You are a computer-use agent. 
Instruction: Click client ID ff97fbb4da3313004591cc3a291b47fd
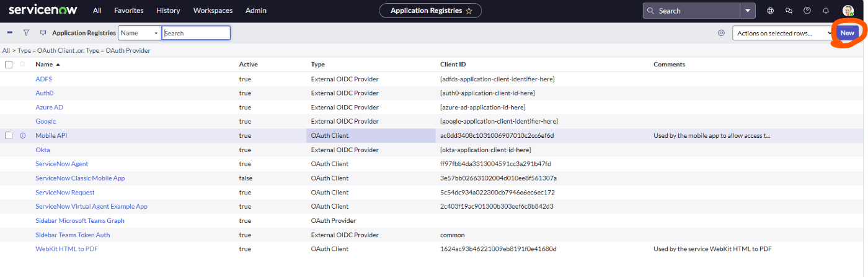(x=495, y=164)
